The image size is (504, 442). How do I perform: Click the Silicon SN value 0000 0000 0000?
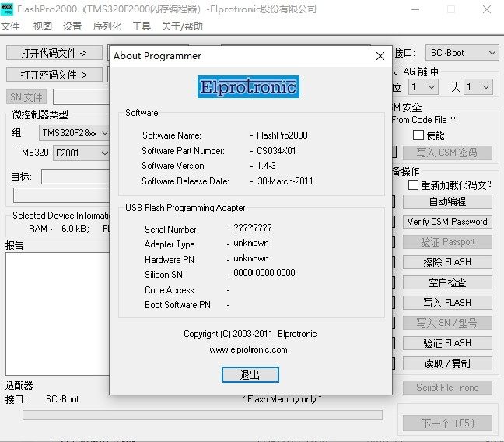264,273
